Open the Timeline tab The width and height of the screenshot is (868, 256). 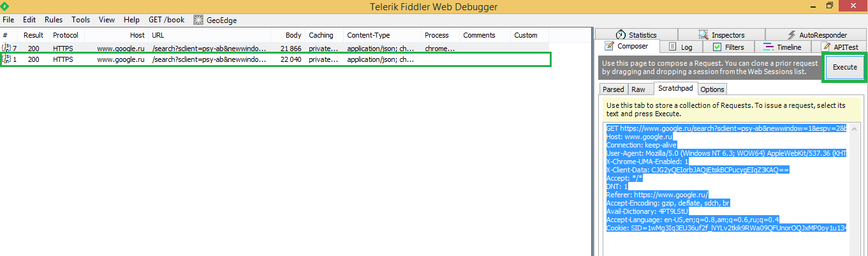coord(782,47)
